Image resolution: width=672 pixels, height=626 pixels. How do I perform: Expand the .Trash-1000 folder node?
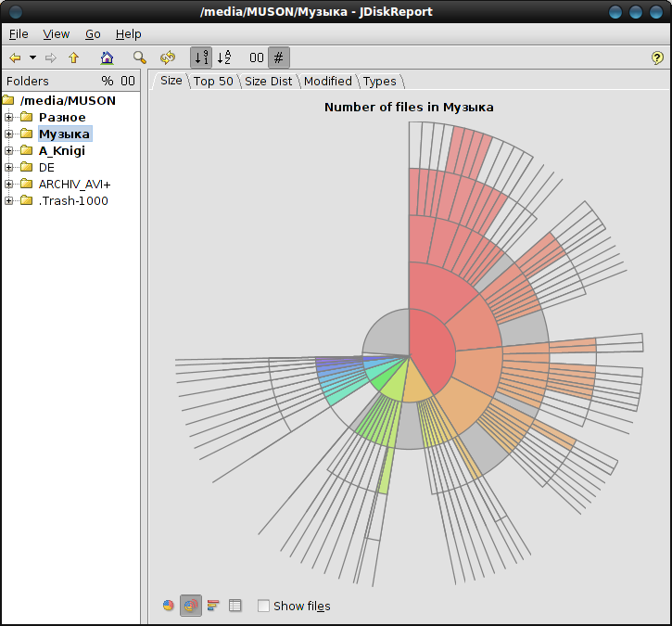[8, 200]
